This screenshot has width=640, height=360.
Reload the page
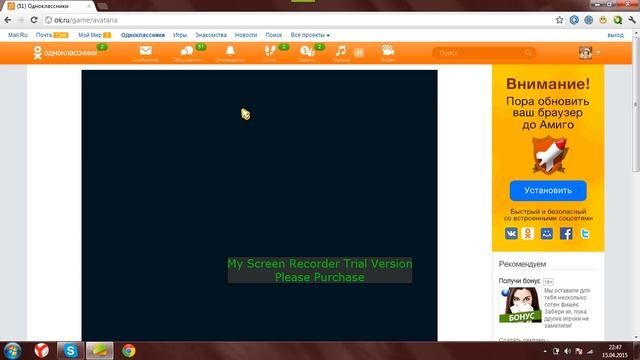click(34, 20)
